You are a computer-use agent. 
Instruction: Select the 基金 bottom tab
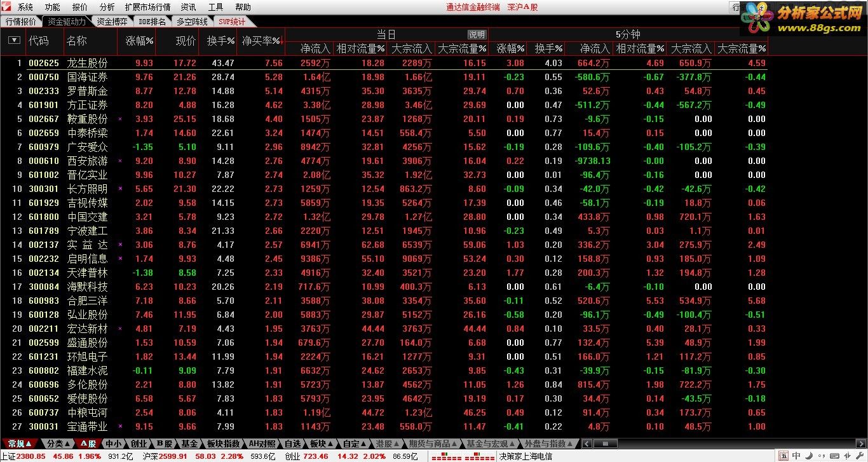click(189, 444)
